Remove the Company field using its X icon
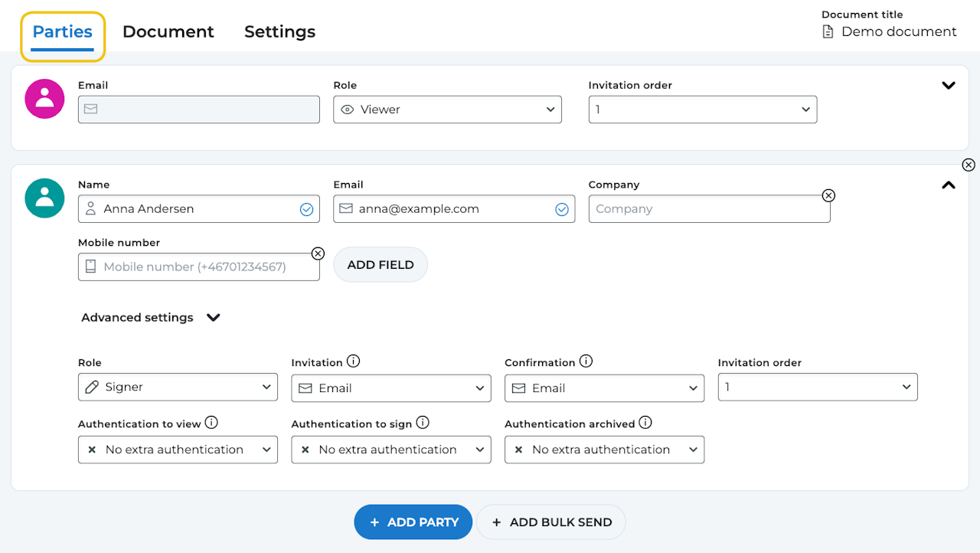 pos(828,195)
